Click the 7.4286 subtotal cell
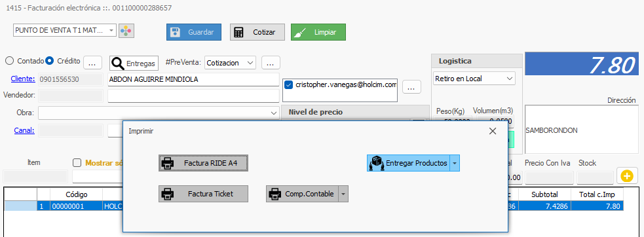This screenshot has width=644, height=237. 544,206
